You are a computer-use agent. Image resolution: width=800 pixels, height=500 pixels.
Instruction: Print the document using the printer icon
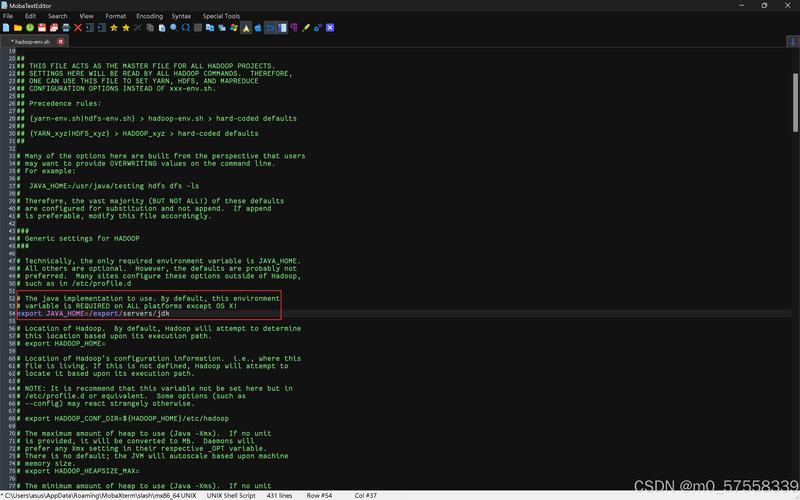pos(66,28)
